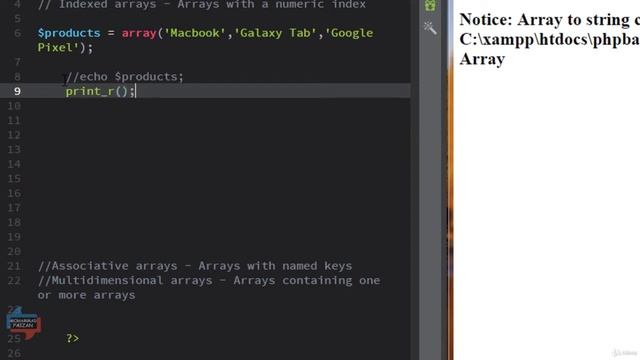Screen dimensions: 640x360
Task: Click the '// Indexed arrays' comment line
Action: tap(202, 5)
